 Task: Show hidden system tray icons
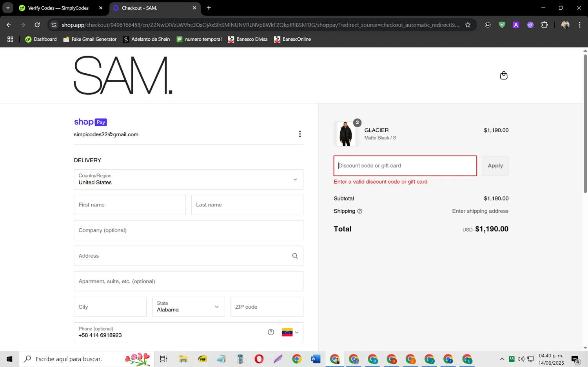[502, 359]
